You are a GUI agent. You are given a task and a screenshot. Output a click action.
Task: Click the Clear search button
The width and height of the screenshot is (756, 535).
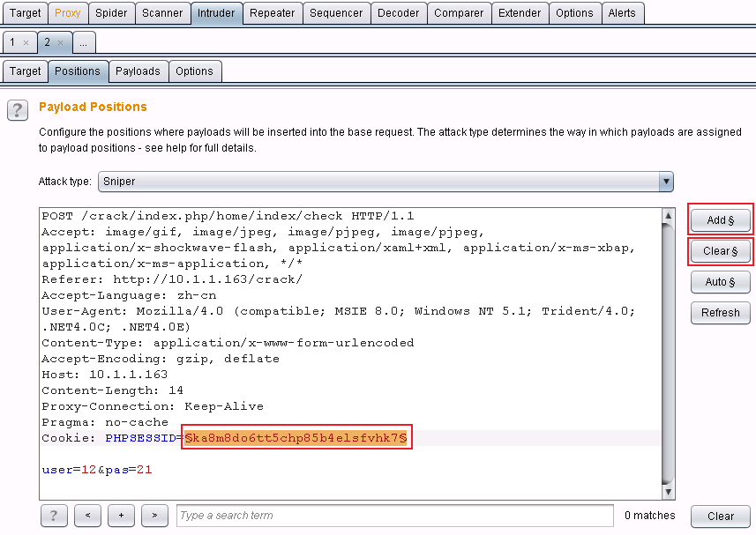(721, 516)
